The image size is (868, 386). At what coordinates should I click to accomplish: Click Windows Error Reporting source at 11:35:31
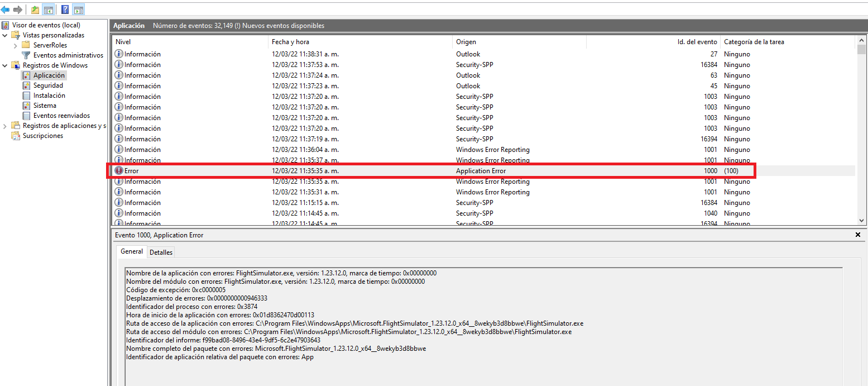(x=493, y=192)
